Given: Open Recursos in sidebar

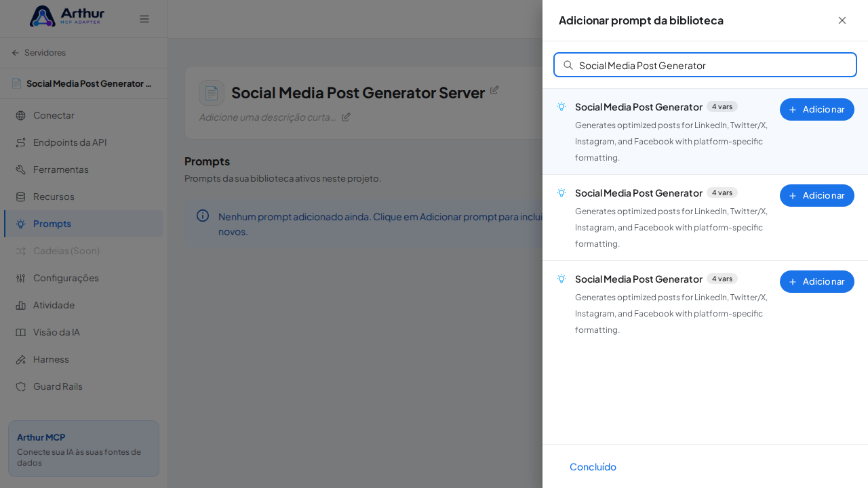Looking at the screenshot, I should click(x=83, y=197).
